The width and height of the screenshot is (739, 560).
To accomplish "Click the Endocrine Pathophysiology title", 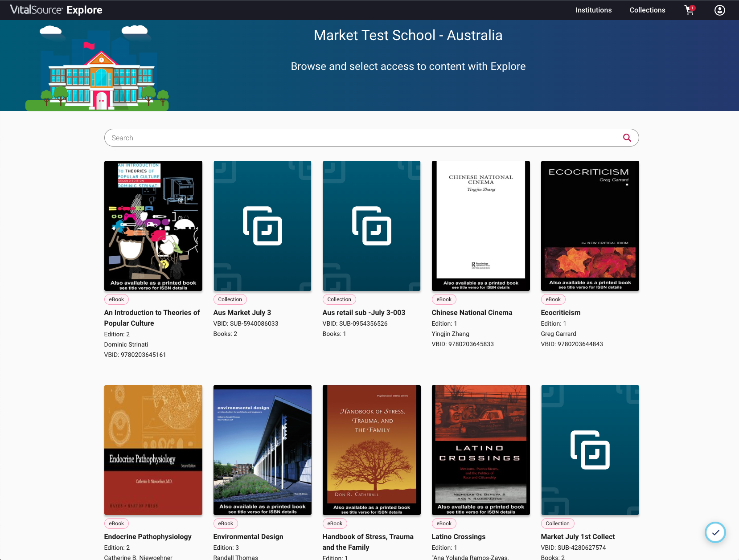I will (x=148, y=537).
